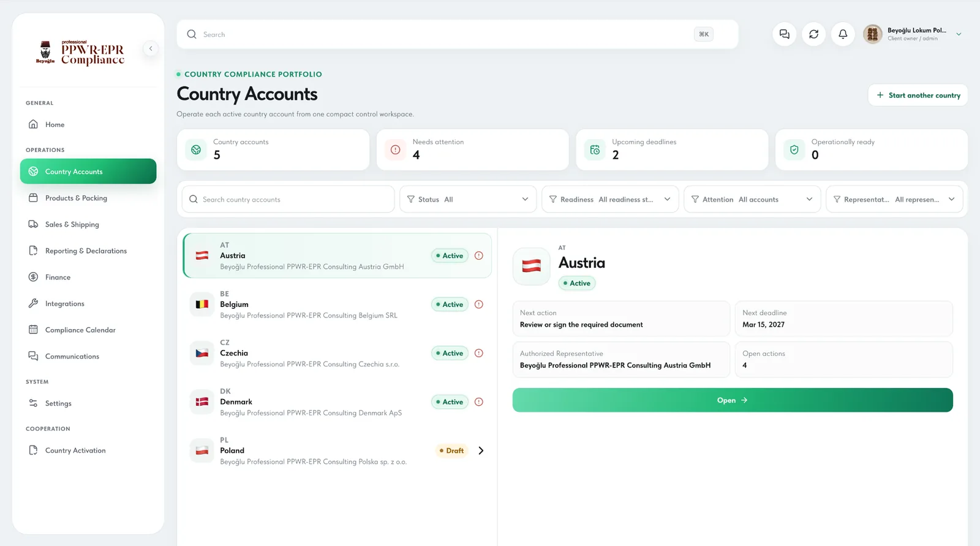Click Start another country button
The image size is (980, 546).
(918, 95)
